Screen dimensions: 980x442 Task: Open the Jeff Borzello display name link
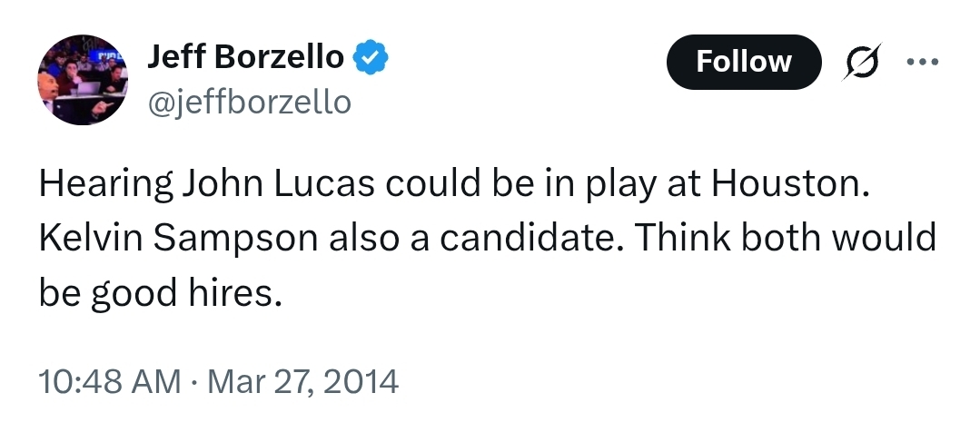point(245,57)
